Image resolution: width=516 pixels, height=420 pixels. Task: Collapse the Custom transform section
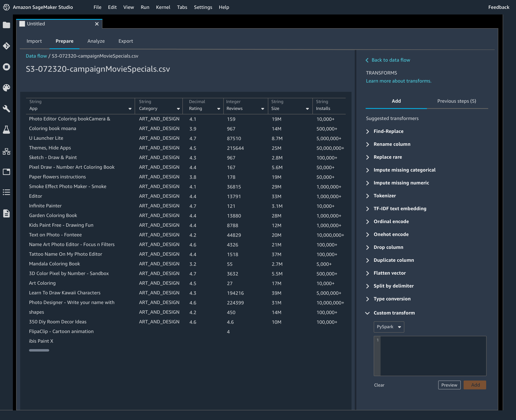[368, 312]
